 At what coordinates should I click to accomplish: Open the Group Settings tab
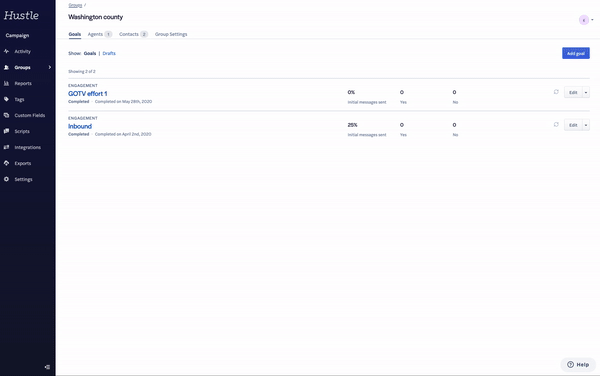[x=171, y=34]
